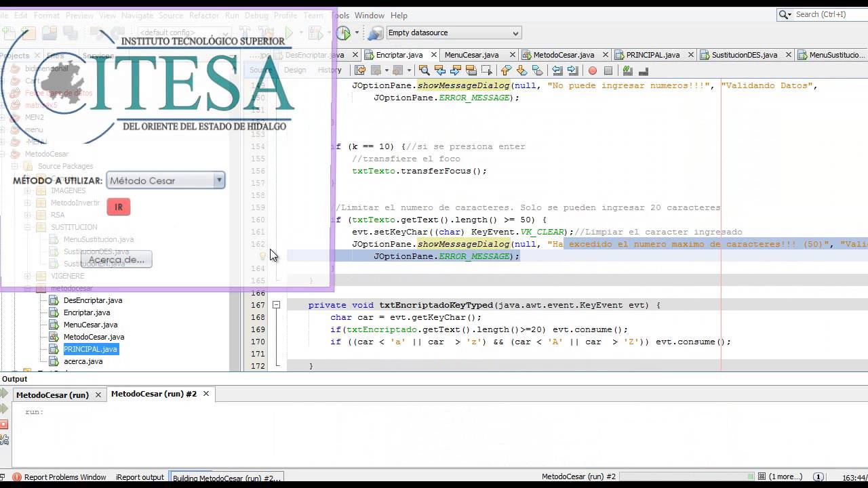Click Stop Macro Recording square icon
Viewport: 868px width, 488px height.
click(x=608, y=70)
